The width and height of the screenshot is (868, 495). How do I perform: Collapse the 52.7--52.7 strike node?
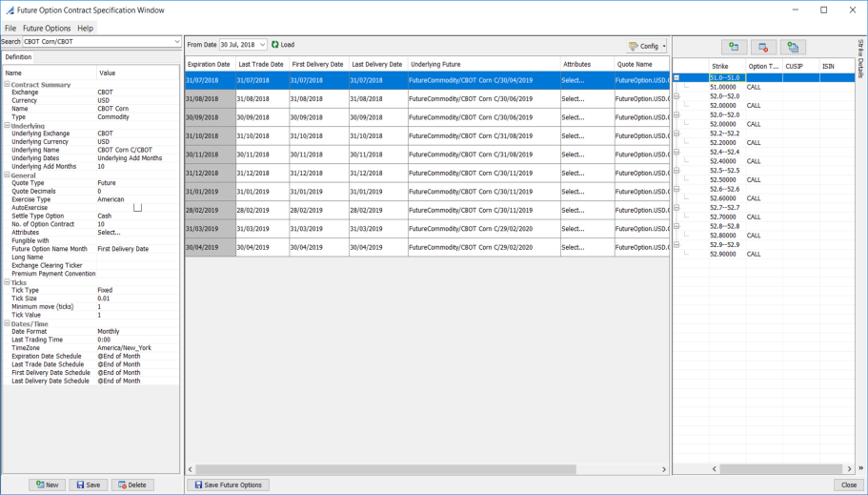676,208
